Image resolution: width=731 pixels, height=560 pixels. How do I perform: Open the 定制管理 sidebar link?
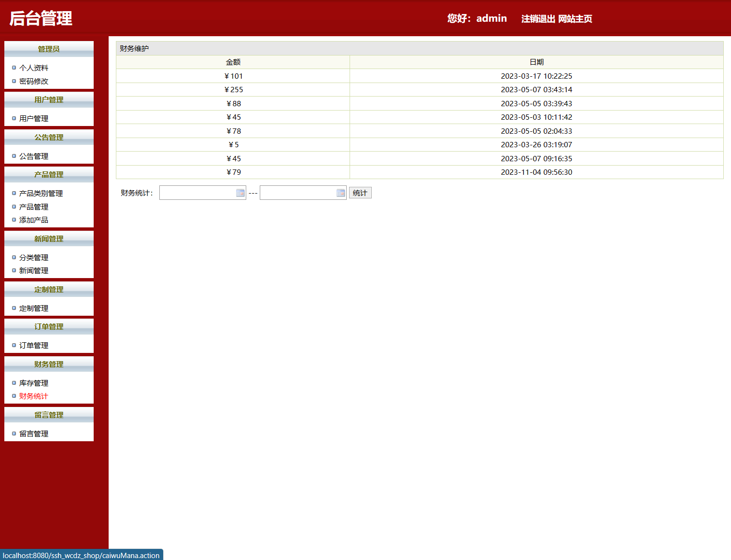pos(34,308)
